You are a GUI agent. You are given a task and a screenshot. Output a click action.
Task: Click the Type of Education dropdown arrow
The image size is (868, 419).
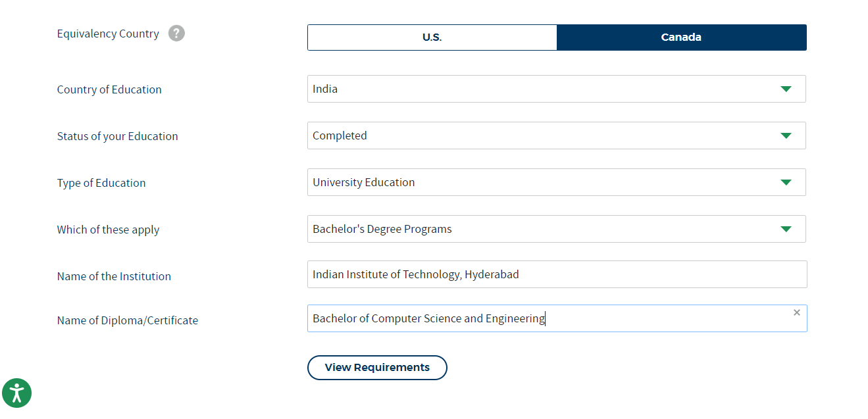(x=786, y=182)
